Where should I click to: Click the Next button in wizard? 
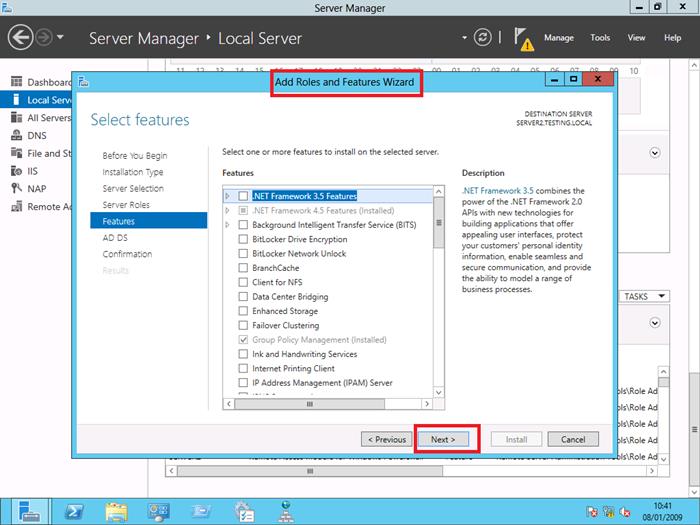[443, 439]
